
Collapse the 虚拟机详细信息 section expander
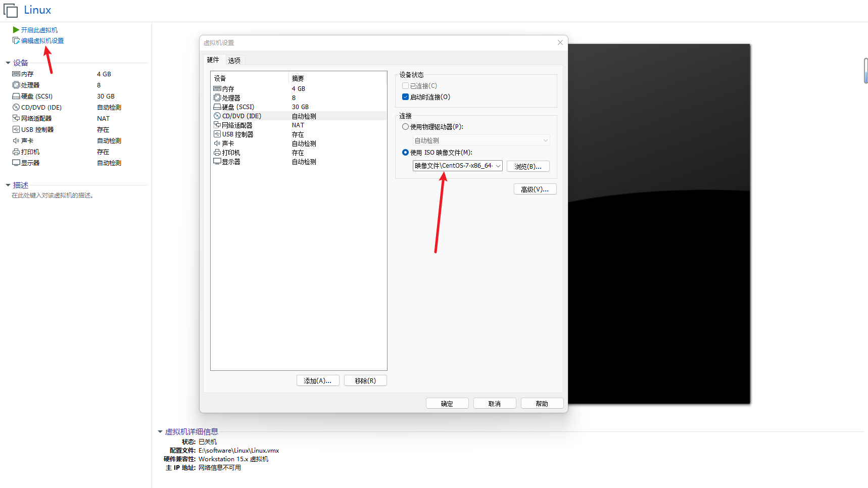(160, 432)
